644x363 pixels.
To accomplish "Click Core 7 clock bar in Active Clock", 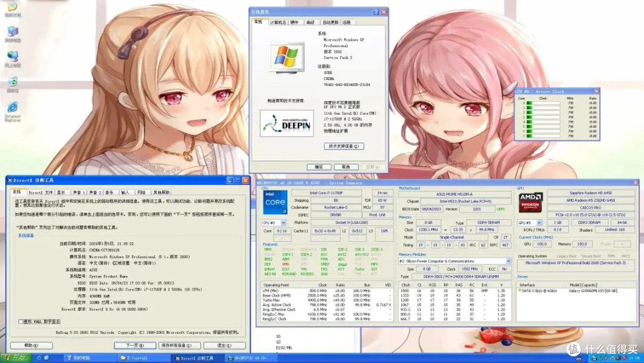I will 543,136.
